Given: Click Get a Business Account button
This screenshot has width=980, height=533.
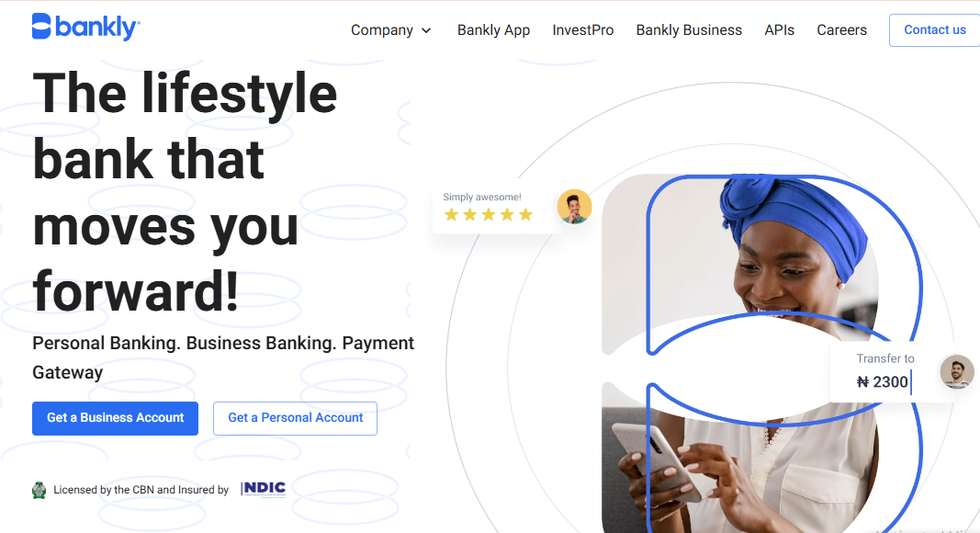Looking at the screenshot, I should tap(115, 418).
